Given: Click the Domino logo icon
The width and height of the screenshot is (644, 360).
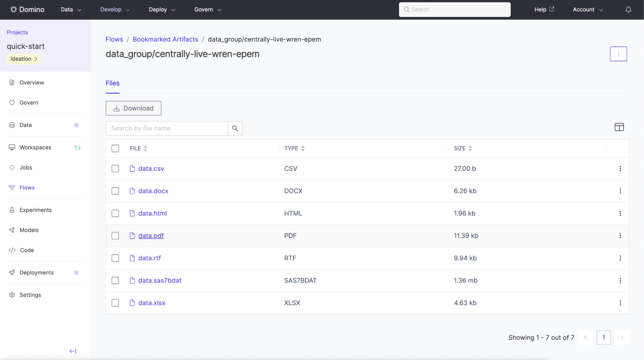Looking at the screenshot, I should 13,9.
